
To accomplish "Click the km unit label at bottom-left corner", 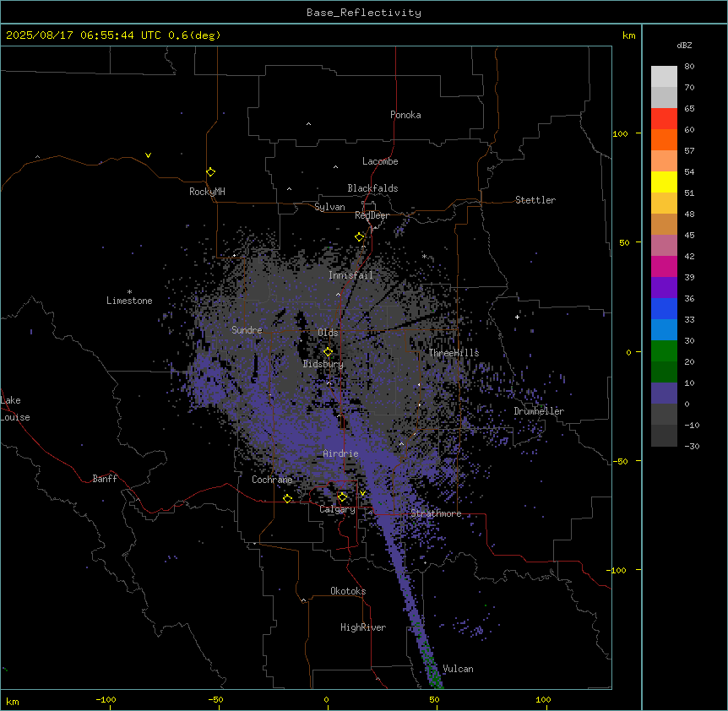I will (x=13, y=701).
